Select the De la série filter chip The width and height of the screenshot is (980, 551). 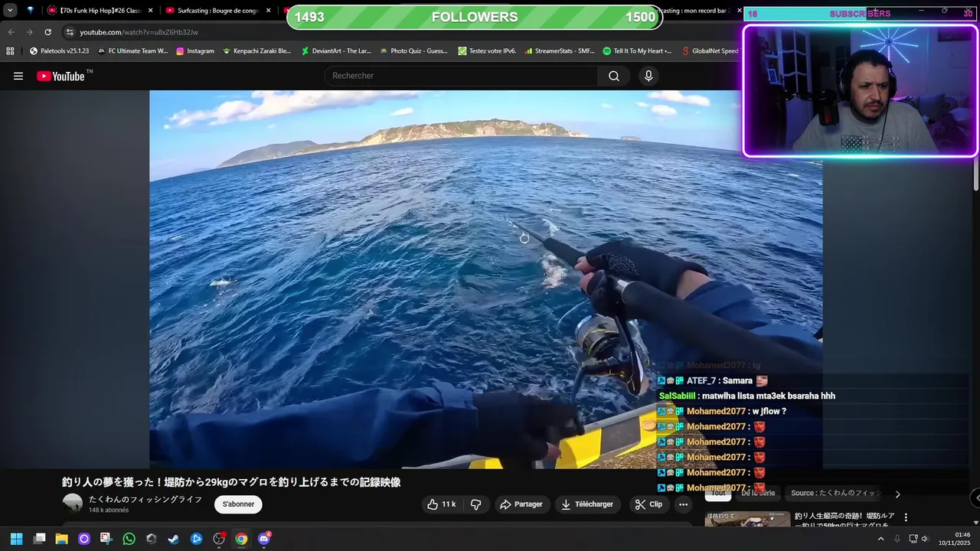(x=758, y=494)
